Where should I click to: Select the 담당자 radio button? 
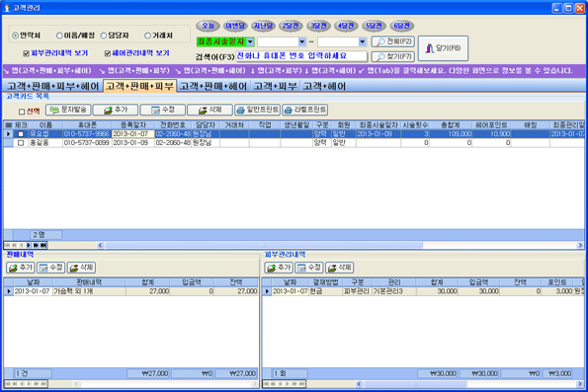tap(104, 36)
